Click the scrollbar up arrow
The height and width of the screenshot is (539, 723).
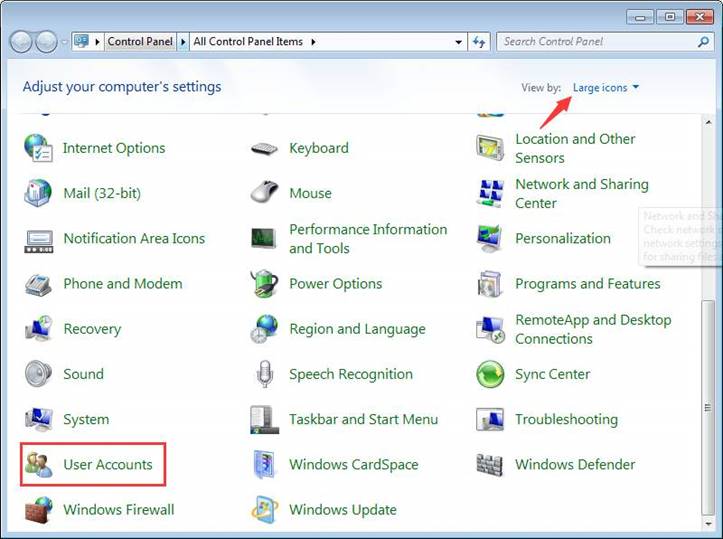tap(708, 122)
